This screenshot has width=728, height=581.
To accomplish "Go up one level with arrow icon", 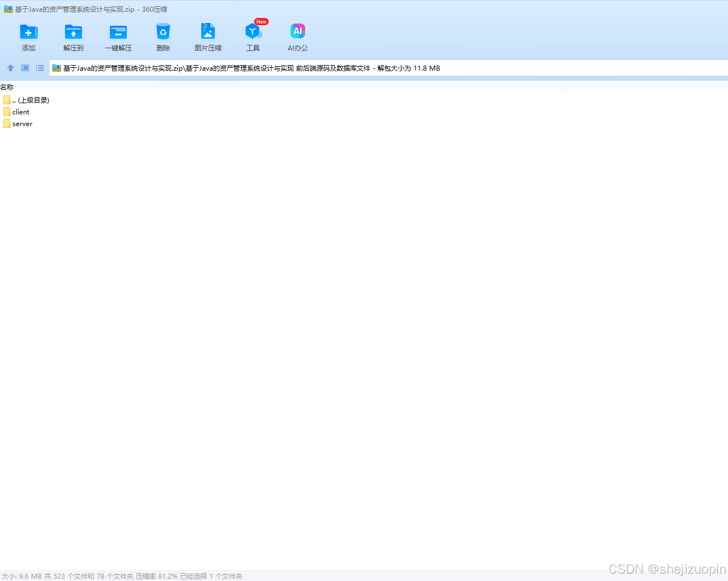I will point(11,68).
